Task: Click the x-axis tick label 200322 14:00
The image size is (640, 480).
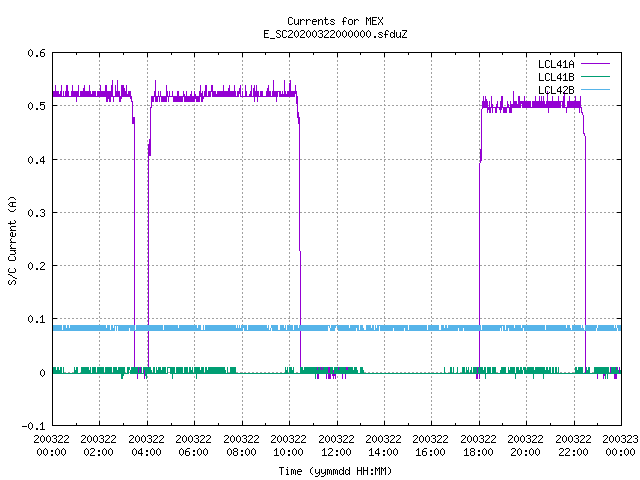Action: pyautogui.click(x=383, y=446)
